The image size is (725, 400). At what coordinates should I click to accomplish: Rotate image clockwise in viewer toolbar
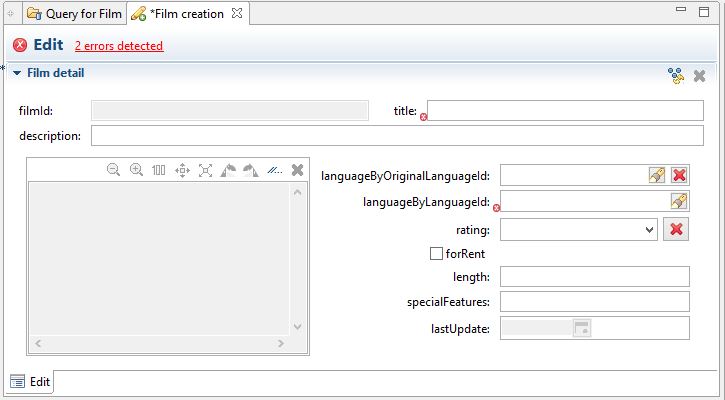coord(250,170)
